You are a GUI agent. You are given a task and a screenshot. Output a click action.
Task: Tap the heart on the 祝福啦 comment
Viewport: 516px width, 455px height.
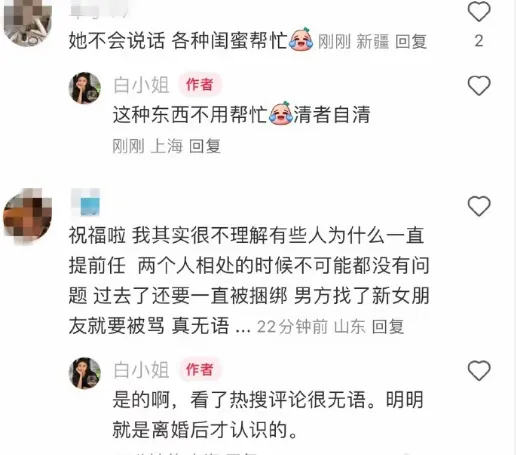479,206
